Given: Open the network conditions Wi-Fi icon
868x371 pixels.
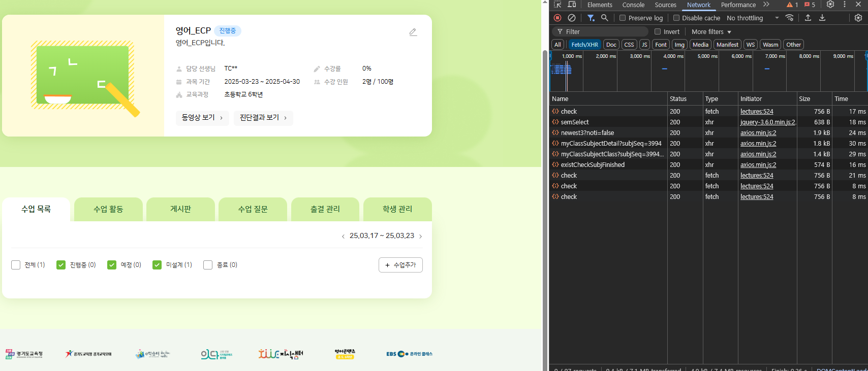Looking at the screenshot, I should pyautogui.click(x=789, y=18).
